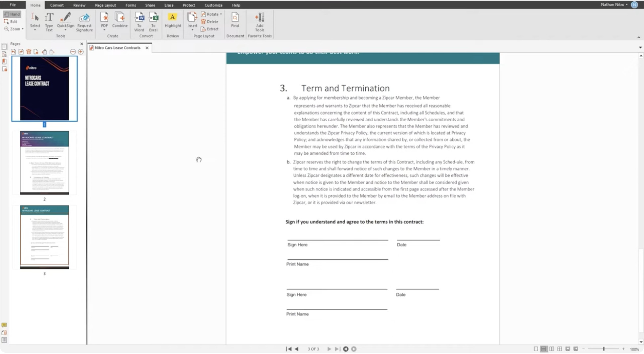Open the Find document search
The width and height of the screenshot is (644, 354).
[x=235, y=20]
